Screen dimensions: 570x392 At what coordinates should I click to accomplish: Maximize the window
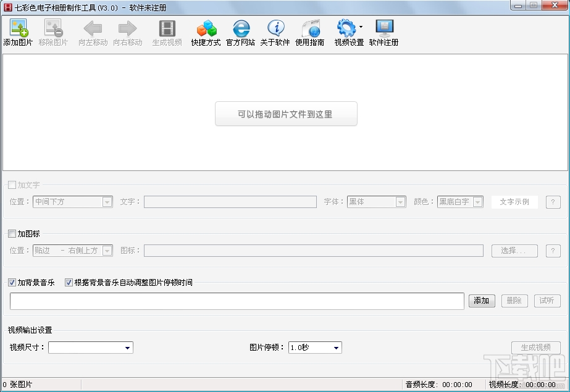coord(534,6)
